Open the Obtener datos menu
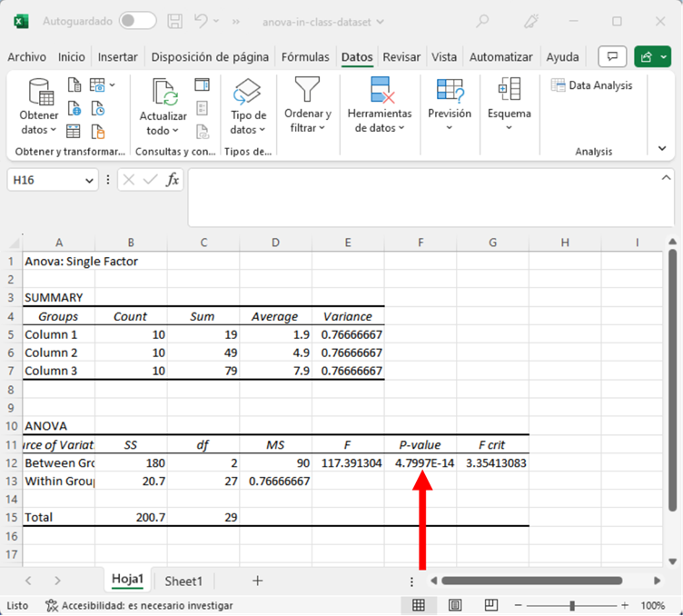 pos(39,122)
